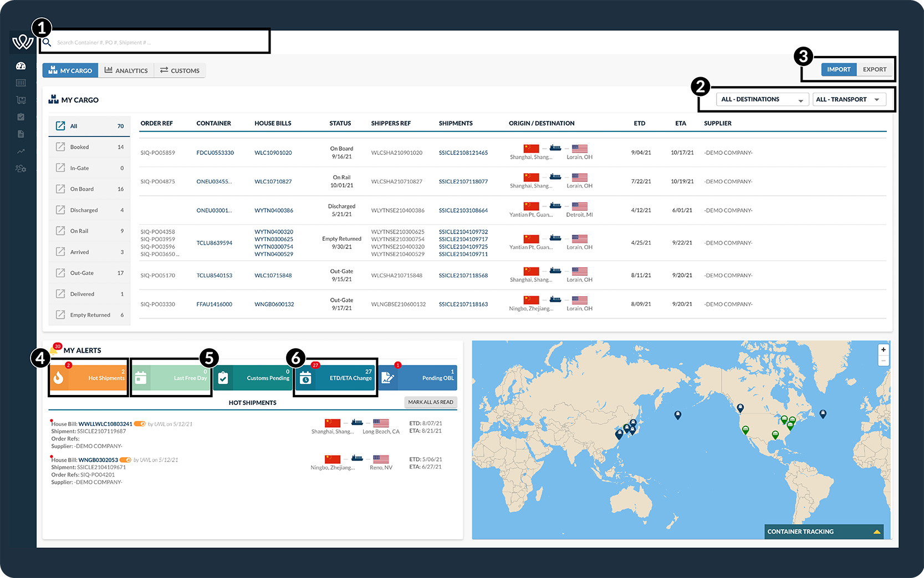This screenshot has width=924, height=578.
Task: Switch to Export mode
Action: (x=874, y=69)
